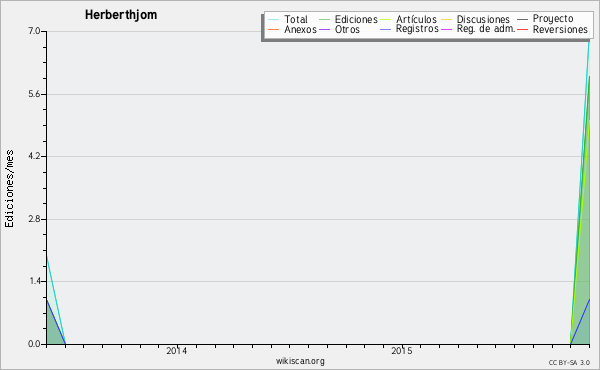Click the 1.4 y-axis value
Screen dimensions: 600x370
(34, 282)
